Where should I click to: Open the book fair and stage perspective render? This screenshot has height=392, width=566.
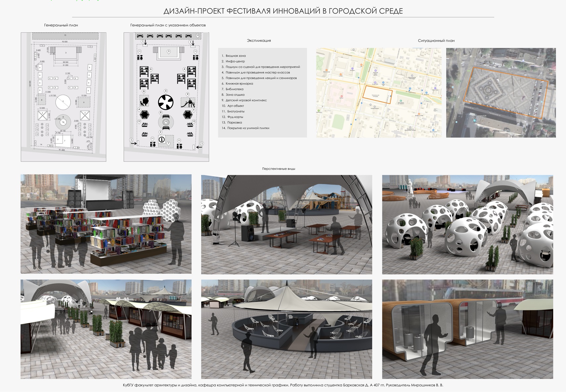tap(106, 224)
